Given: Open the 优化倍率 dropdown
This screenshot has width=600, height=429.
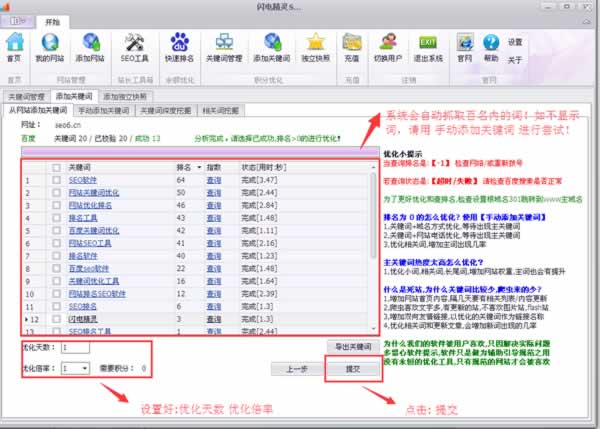Looking at the screenshot, I should pos(82,368).
